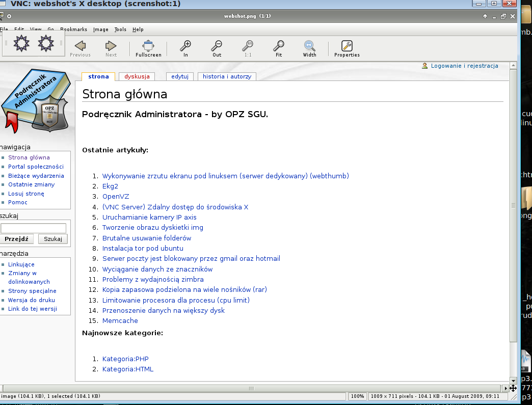Click the Szukaj button
This screenshot has height=405, width=532.
tap(53, 239)
